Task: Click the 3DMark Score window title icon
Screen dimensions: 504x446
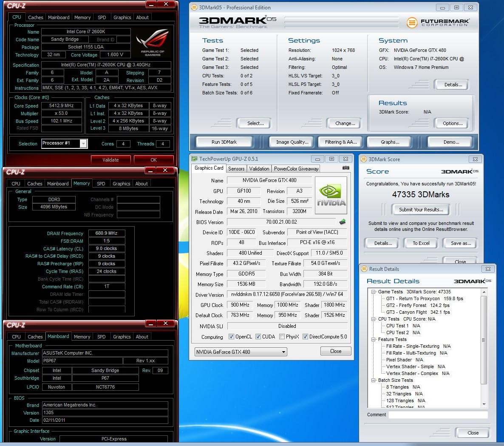Action: (x=364, y=159)
